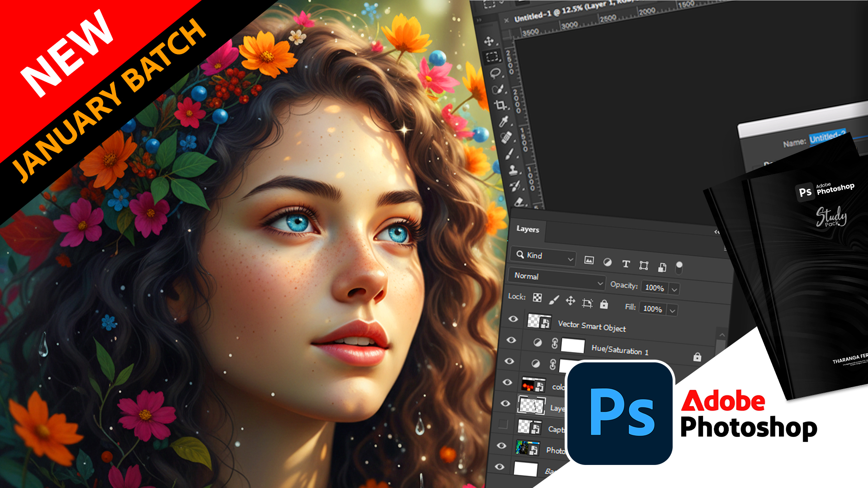Select the Rectangular Marquee tool
The image size is (868, 488).
[x=492, y=57]
